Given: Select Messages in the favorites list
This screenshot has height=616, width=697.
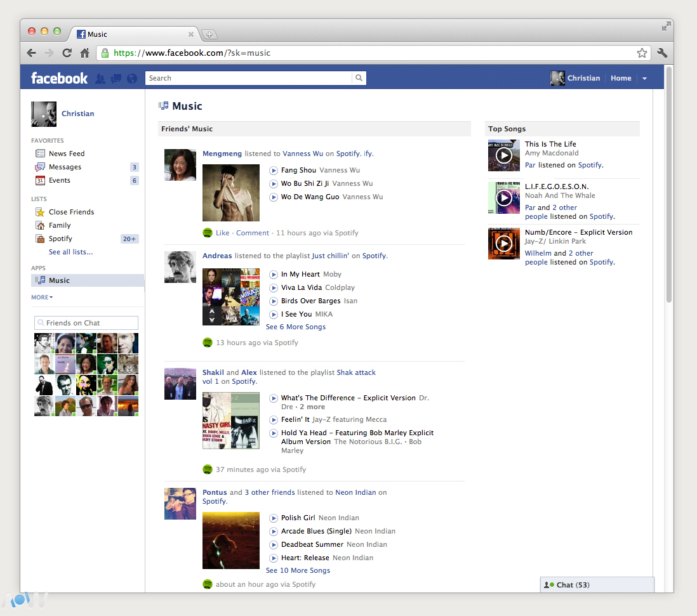Looking at the screenshot, I should (65, 167).
